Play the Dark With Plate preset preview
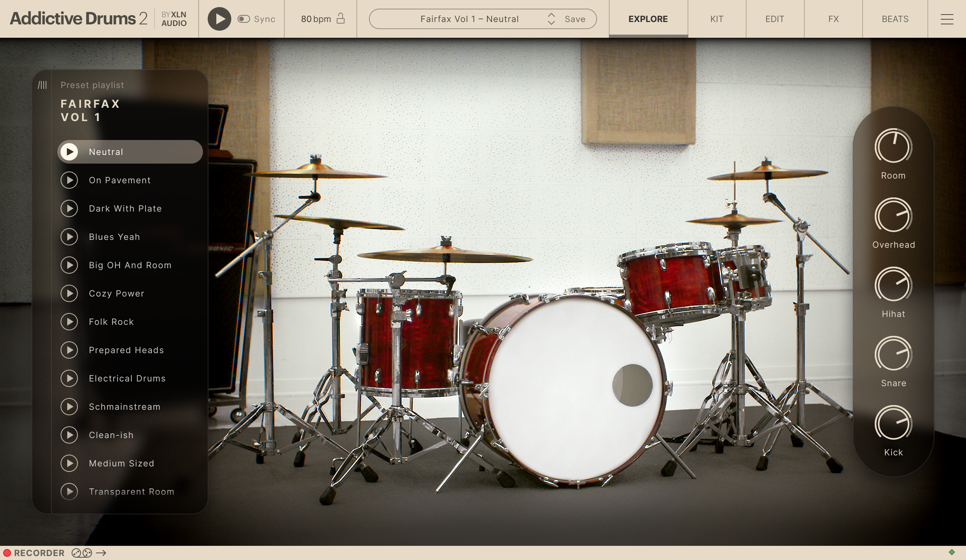This screenshot has width=966, height=560. 69,208
